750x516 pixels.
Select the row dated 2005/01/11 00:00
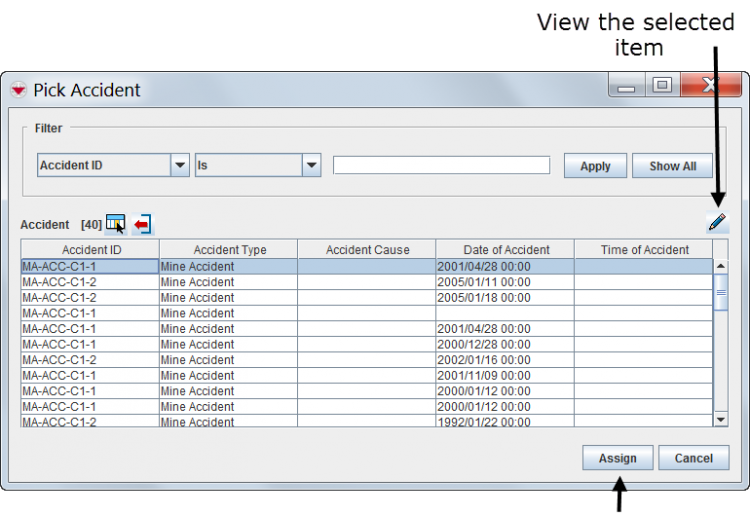pyautogui.click(x=505, y=282)
